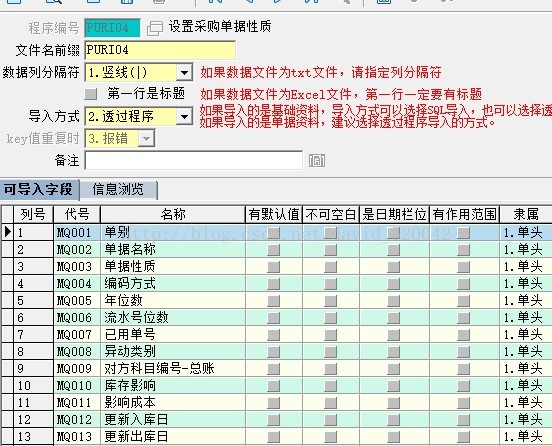Select the MQ011 code cell
Viewport: 552px width, 446px height.
77,403
